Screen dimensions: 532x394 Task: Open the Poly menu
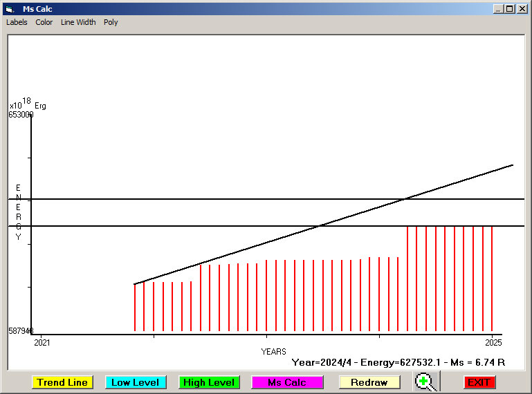click(111, 22)
